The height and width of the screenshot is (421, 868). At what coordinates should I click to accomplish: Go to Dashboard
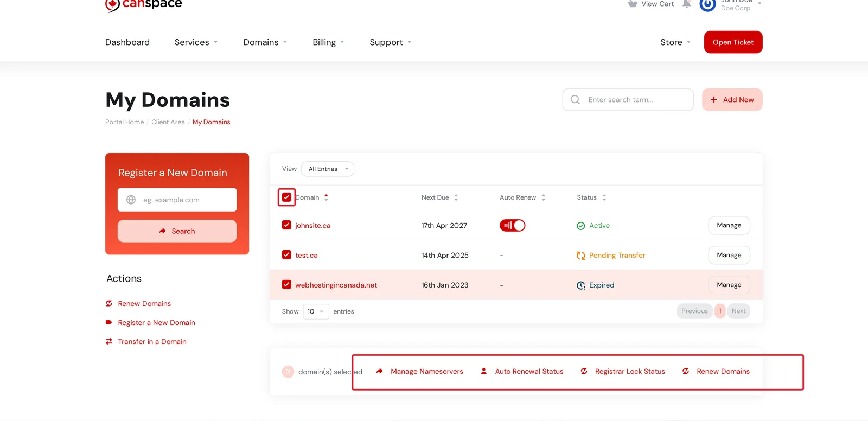coord(127,42)
